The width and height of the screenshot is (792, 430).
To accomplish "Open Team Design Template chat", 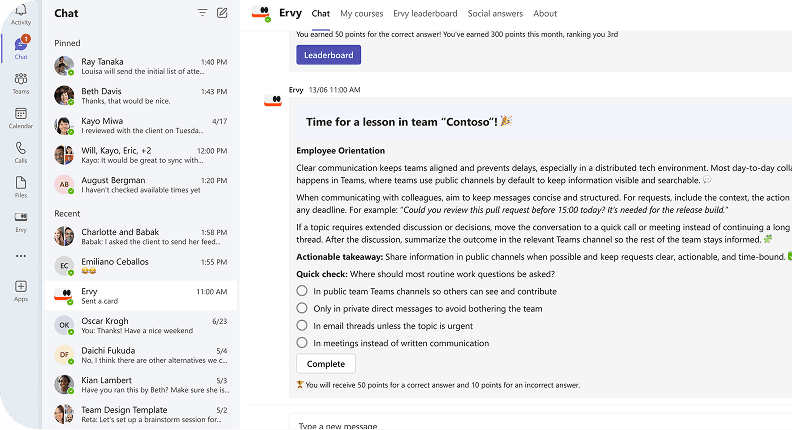I will coord(140,414).
